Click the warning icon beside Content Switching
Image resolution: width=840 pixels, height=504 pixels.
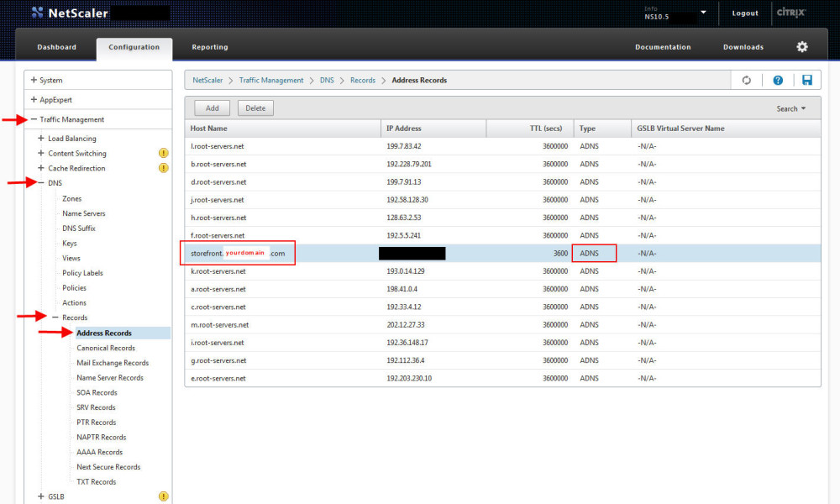coord(162,153)
